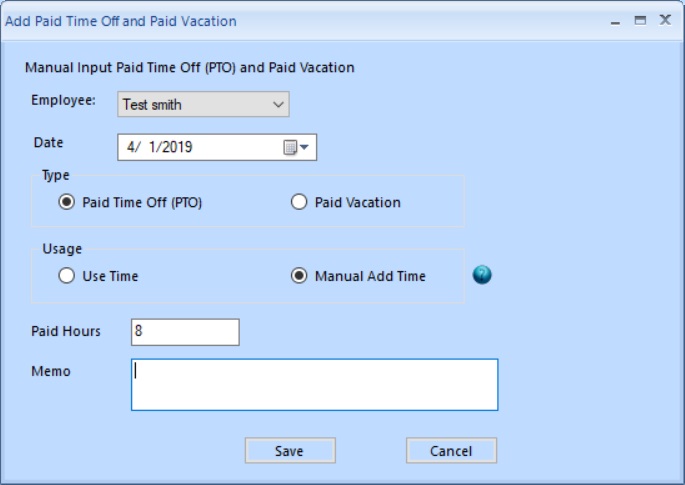
Task: Click the year 2019 in the Date field
Action: 175,147
